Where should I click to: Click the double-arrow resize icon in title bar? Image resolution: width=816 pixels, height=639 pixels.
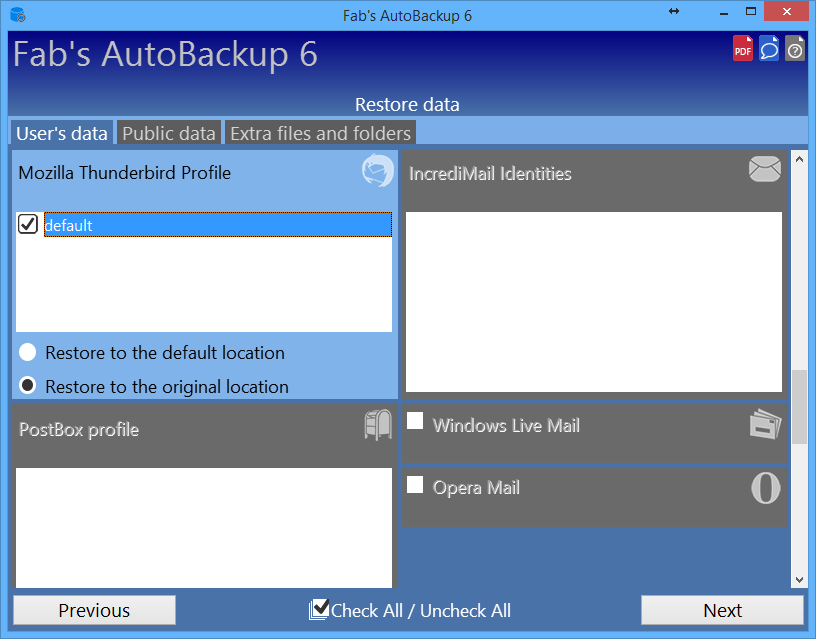pos(674,11)
